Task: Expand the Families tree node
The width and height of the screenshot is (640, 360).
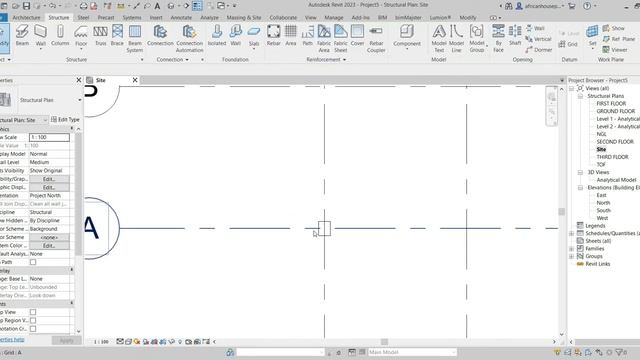Action: tap(571, 249)
